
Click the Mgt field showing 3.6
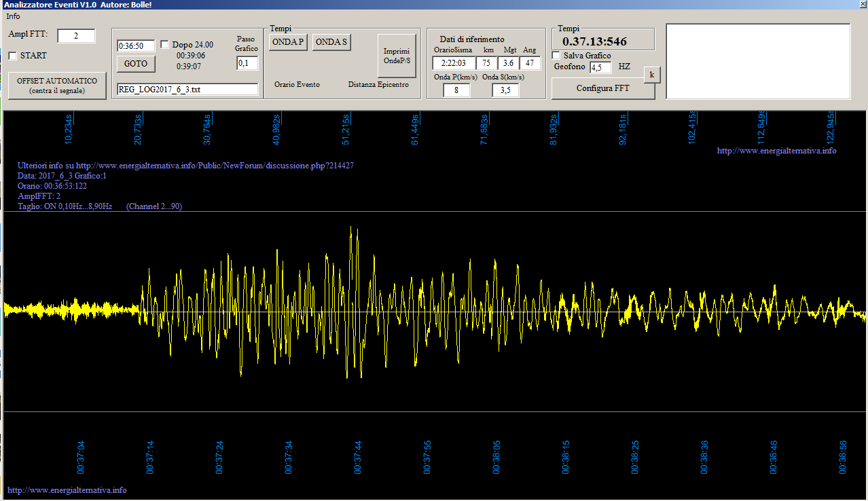508,63
